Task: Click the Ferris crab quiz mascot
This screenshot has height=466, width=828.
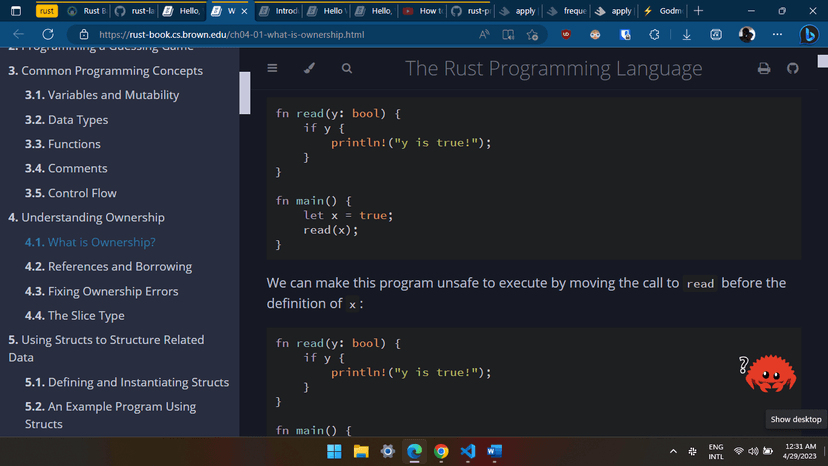Action: pos(770,374)
